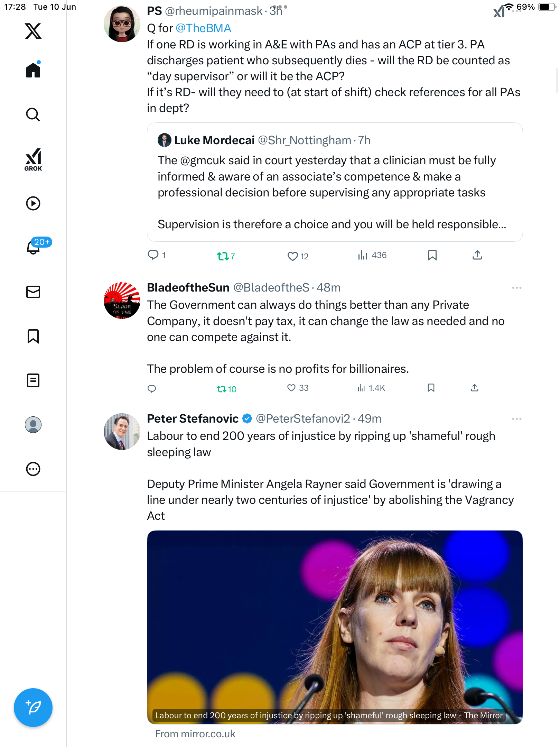Toggle like on PS tweet
This screenshot has height=747, width=560.
(293, 256)
